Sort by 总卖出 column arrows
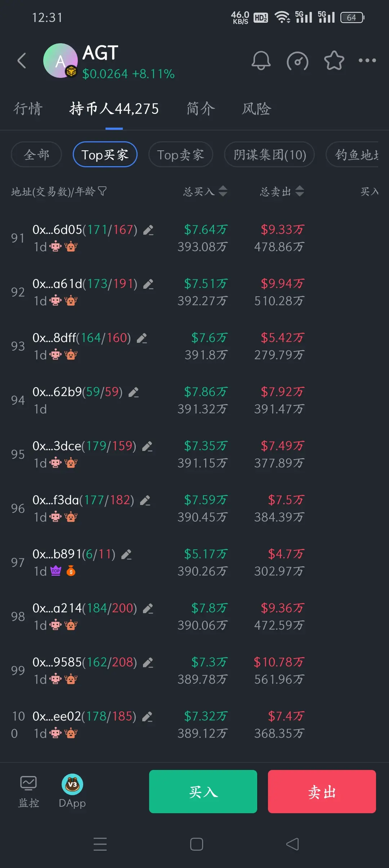The width and height of the screenshot is (389, 868). pos(300,191)
